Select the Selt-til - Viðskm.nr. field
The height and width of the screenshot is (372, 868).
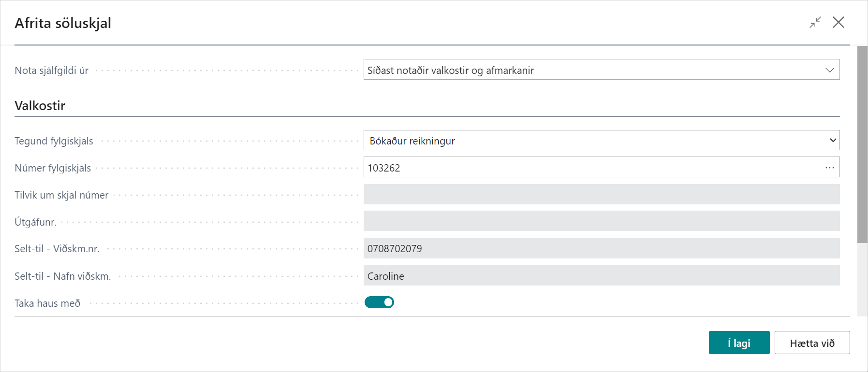pos(601,248)
